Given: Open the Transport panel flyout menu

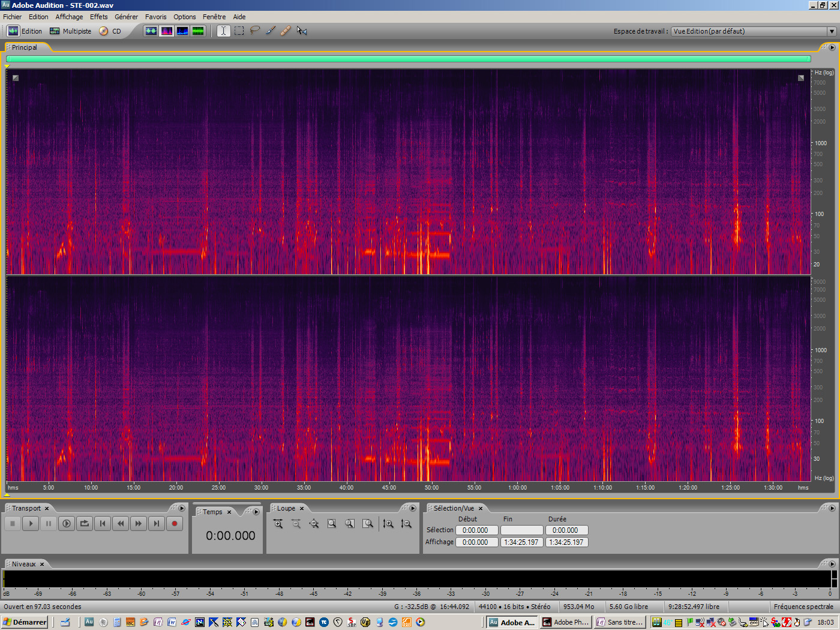Looking at the screenshot, I should pyautogui.click(x=182, y=508).
